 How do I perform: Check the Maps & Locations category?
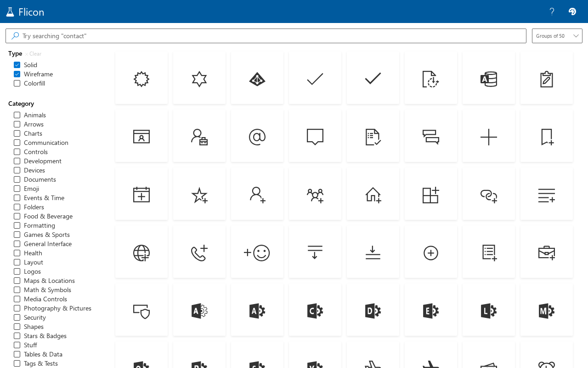(17, 281)
